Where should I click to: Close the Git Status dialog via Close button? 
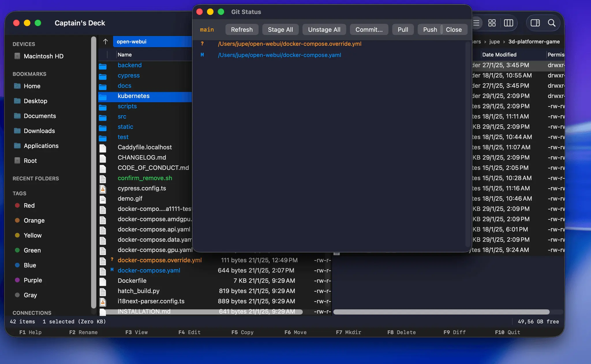click(454, 29)
